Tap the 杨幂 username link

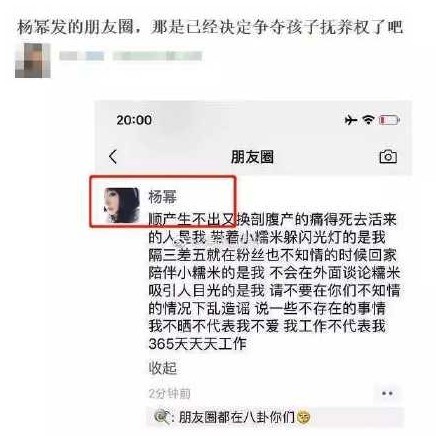[163, 197]
